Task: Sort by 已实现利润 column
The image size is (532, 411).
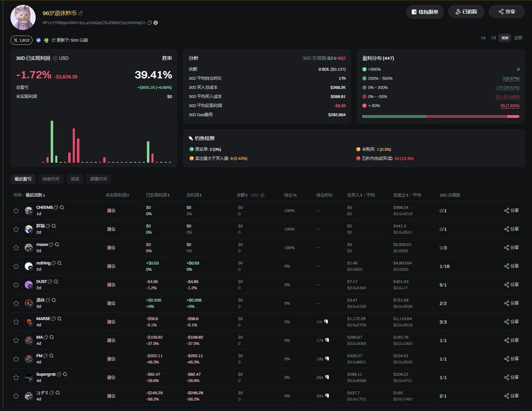Action: [158, 195]
